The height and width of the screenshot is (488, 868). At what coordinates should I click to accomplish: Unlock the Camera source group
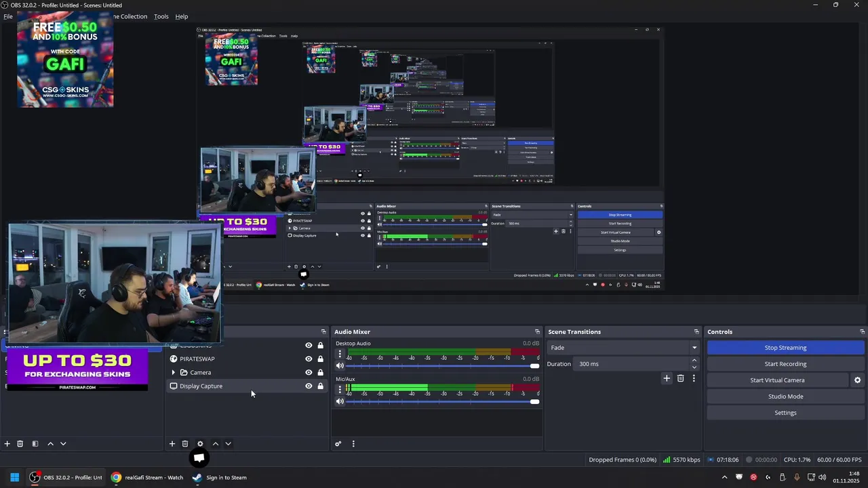tap(320, 373)
